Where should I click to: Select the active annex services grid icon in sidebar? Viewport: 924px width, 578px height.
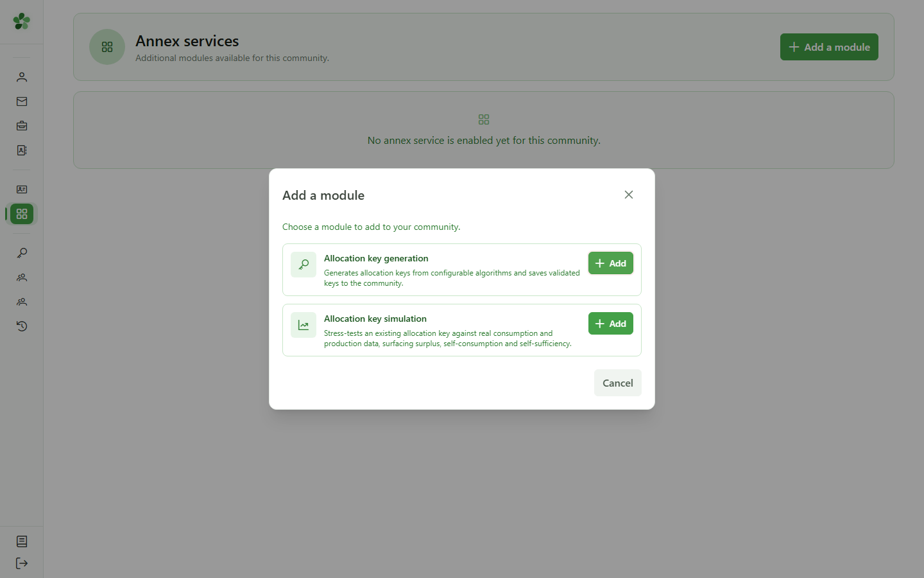point(22,214)
